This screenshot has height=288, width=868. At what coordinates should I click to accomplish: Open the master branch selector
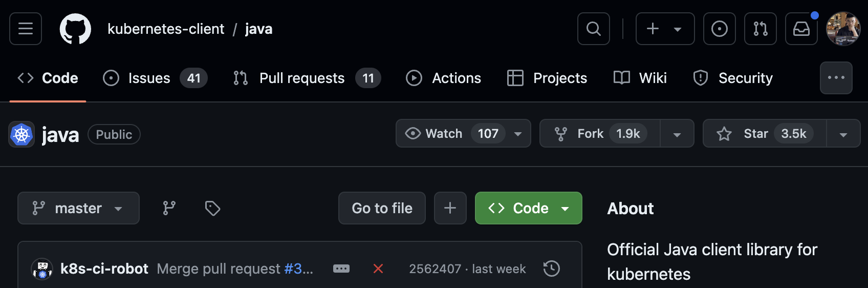click(x=78, y=208)
